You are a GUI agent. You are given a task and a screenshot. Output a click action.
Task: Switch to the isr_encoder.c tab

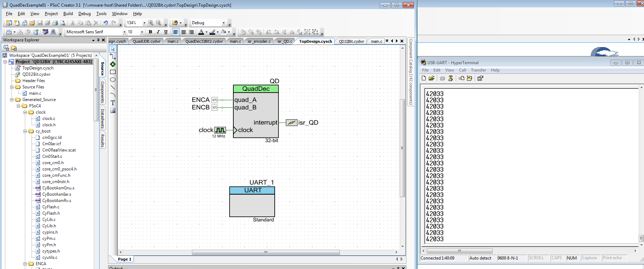pos(259,41)
